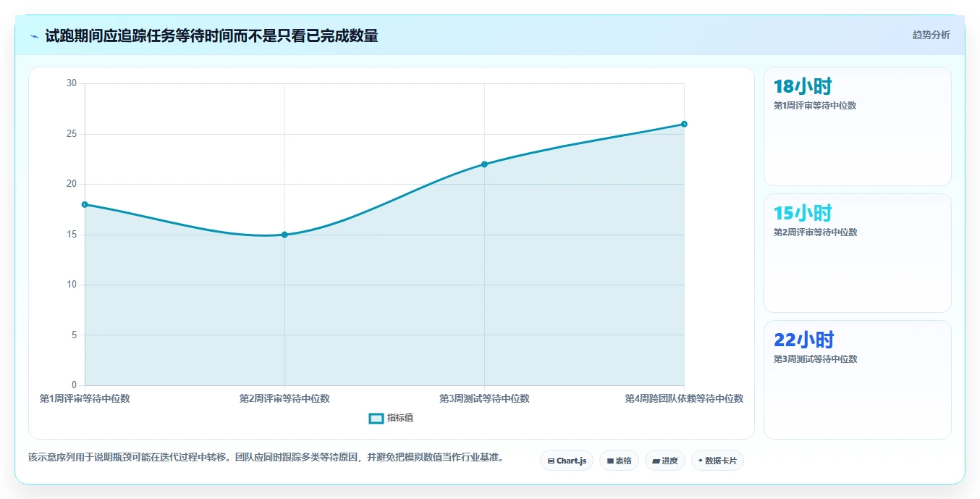Select the 进度 tag
The height and width of the screenshot is (499, 980).
click(x=665, y=461)
